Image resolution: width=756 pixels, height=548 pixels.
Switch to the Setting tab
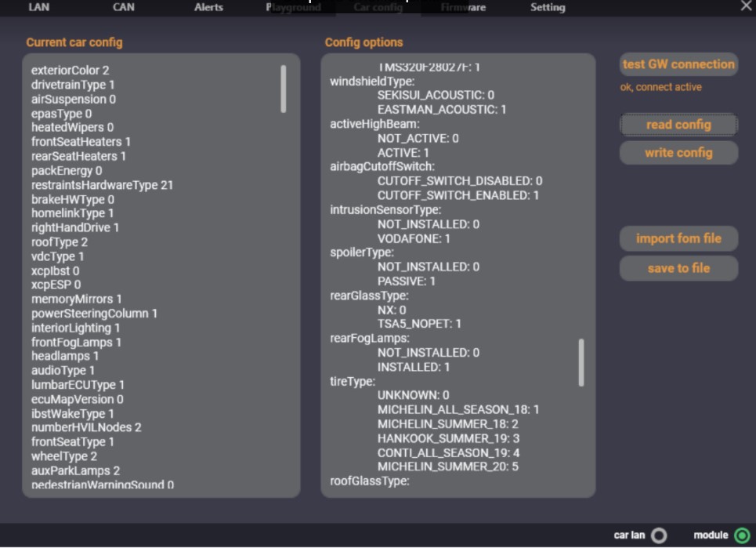pyautogui.click(x=548, y=7)
